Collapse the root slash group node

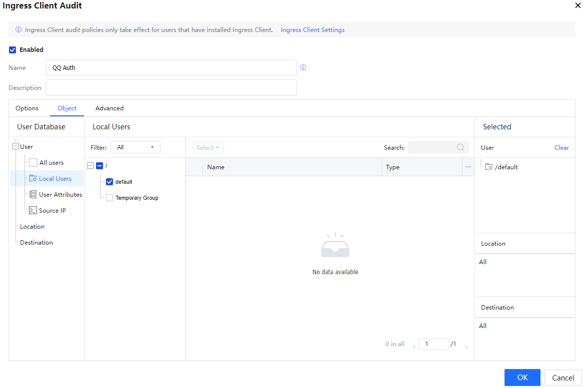click(90, 166)
